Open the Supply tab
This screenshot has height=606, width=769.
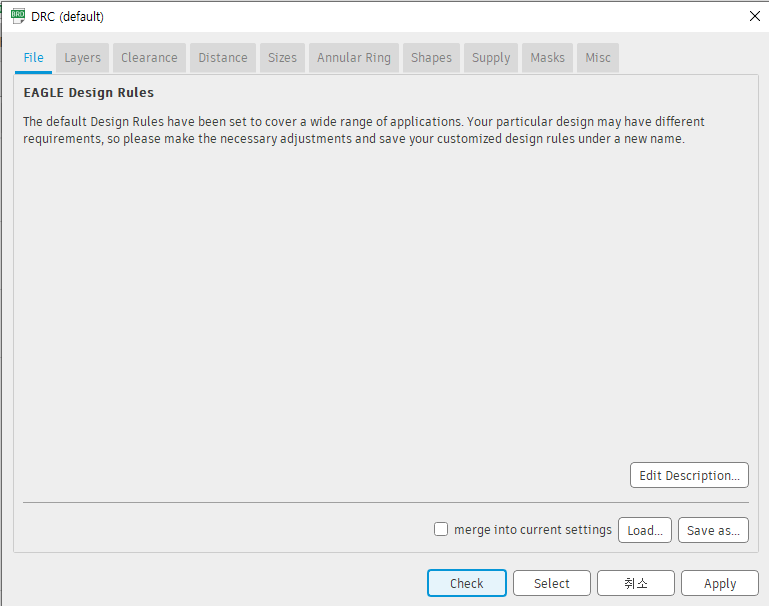tap(491, 58)
